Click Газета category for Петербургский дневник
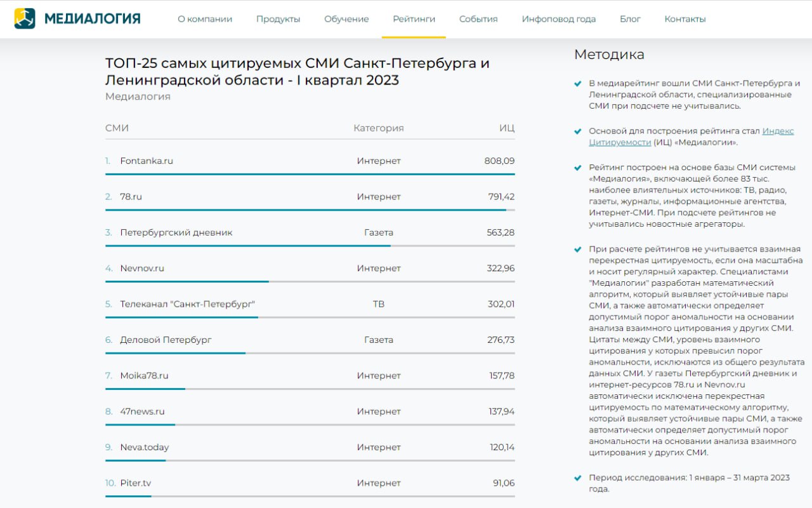Viewport: 812px width, 508px height. (x=379, y=232)
